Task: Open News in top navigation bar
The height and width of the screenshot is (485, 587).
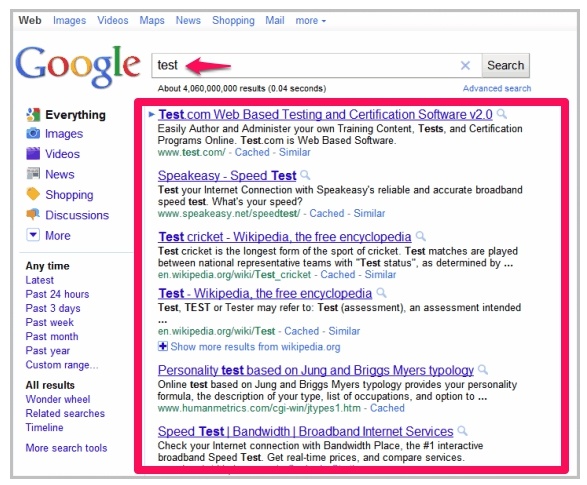Action: pos(188,20)
